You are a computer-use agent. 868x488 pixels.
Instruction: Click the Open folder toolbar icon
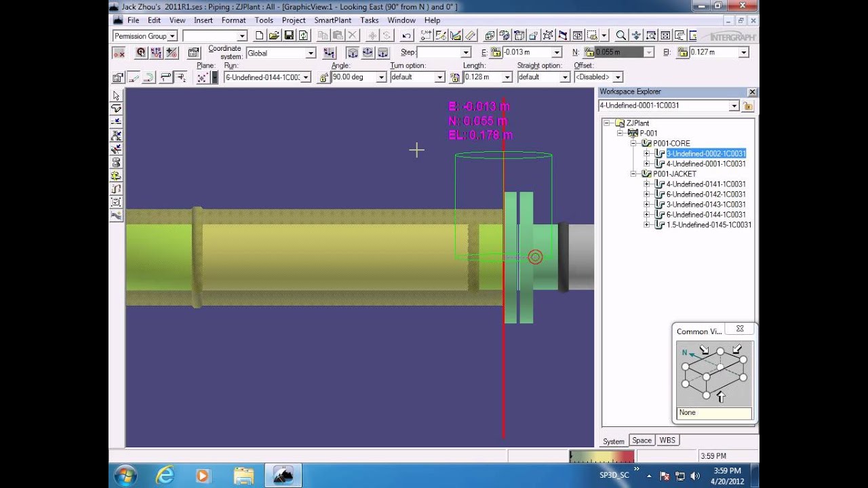click(x=274, y=36)
